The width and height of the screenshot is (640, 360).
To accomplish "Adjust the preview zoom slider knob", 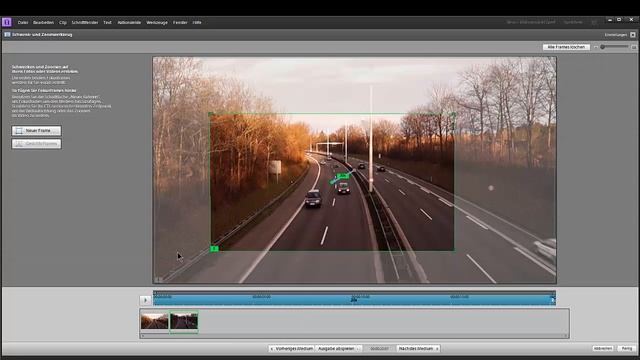I will click(x=603, y=47).
